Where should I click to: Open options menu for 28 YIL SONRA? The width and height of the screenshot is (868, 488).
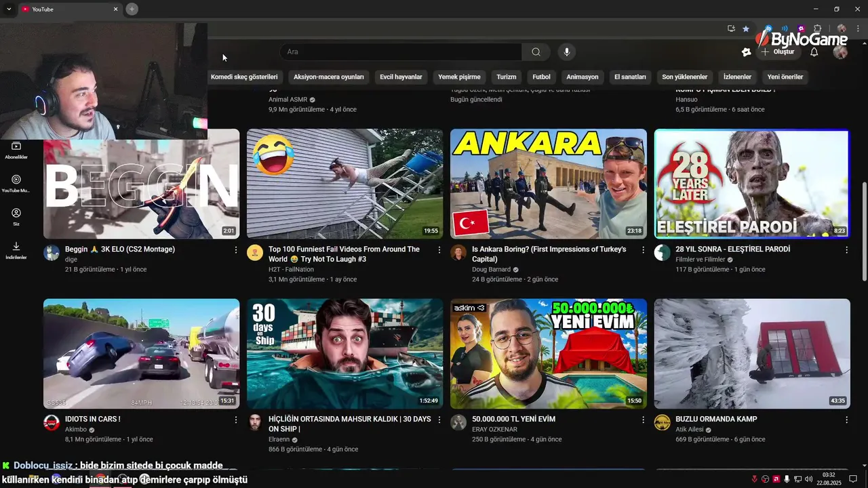(x=846, y=250)
